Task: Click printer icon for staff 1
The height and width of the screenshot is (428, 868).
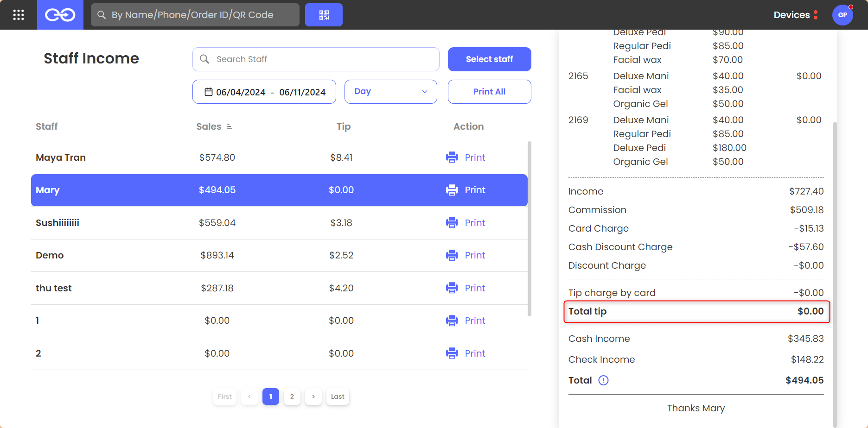Action: tap(452, 321)
